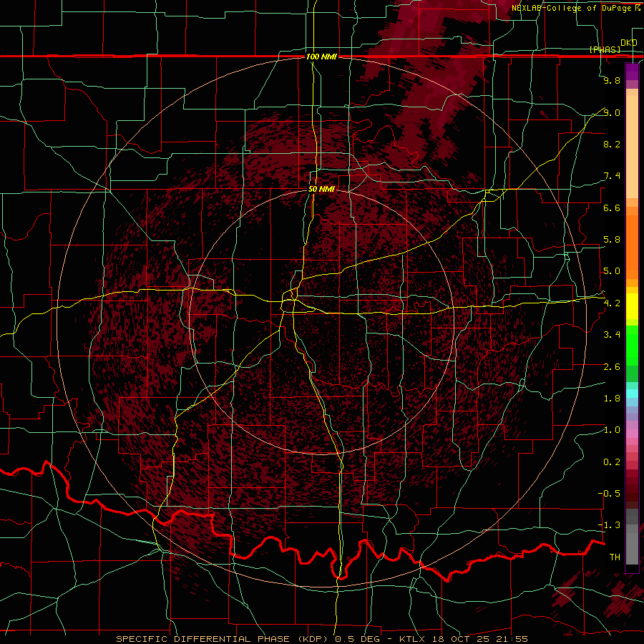The width and height of the screenshot is (644, 644).
Task: Click the 5.0 value on the scale
Action: point(612,271)
